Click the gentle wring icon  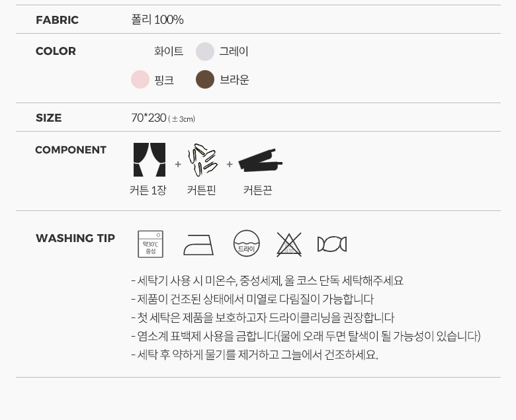(332, 244)
